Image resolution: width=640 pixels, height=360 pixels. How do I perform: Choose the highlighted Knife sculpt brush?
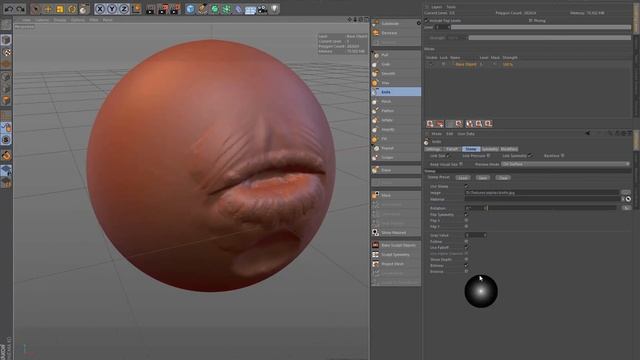pos(396,92)
